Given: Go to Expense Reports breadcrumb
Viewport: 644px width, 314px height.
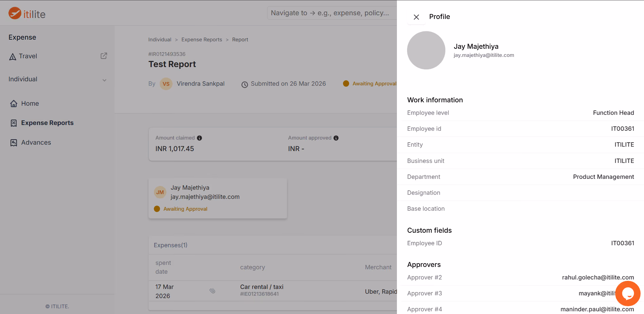Looking at the screenshot, I should [x=202, y=40].
